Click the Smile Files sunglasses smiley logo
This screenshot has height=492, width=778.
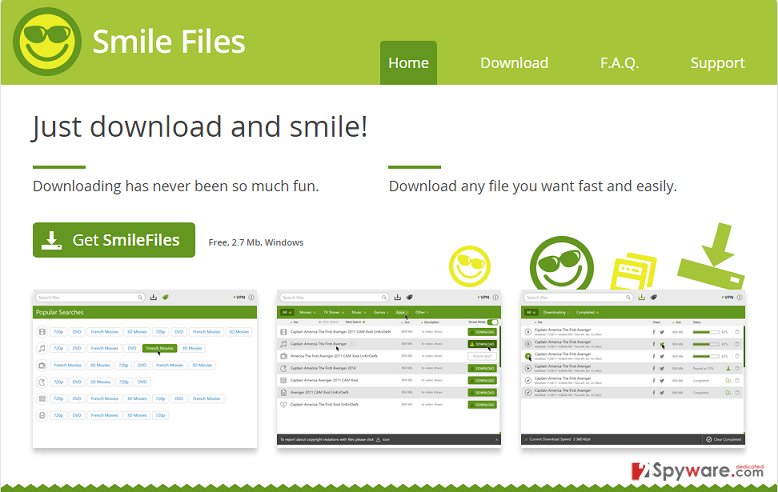coord(47,41)
